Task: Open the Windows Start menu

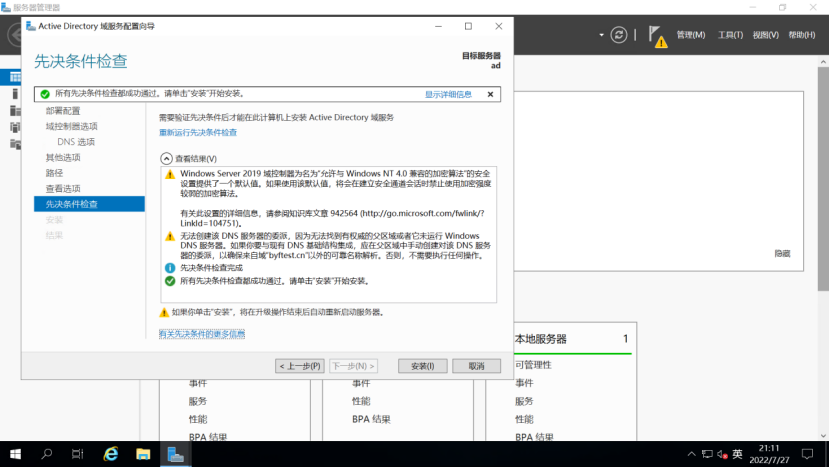Action: pyautogui.click(x=15, y=454)
